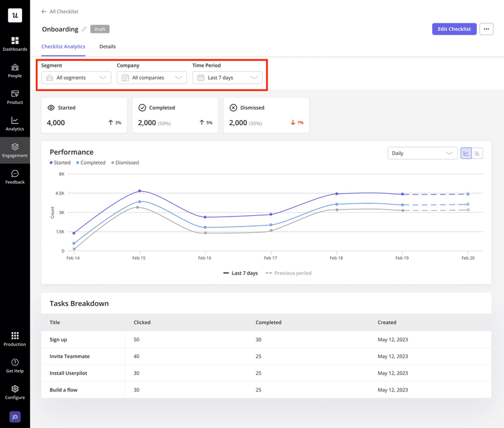Select the Checklist Analytics tab

pos(63,47)
